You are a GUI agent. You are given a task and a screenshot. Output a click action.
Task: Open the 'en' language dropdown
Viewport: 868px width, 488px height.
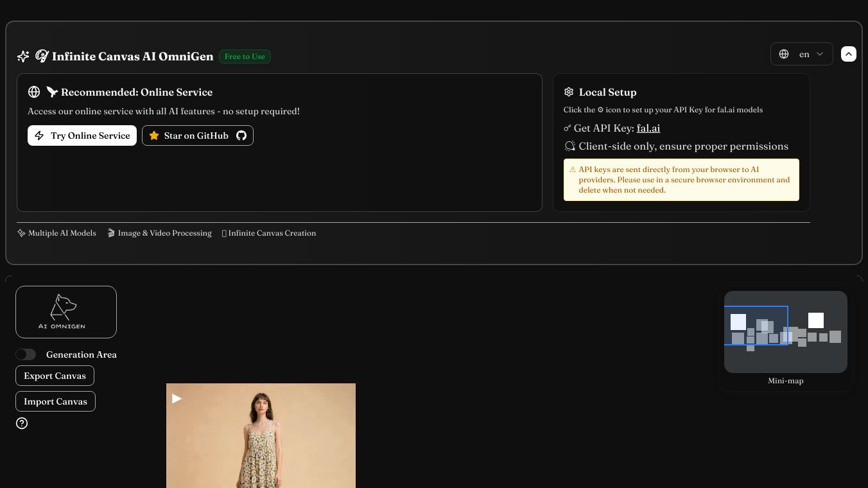(x=801, y=54)
